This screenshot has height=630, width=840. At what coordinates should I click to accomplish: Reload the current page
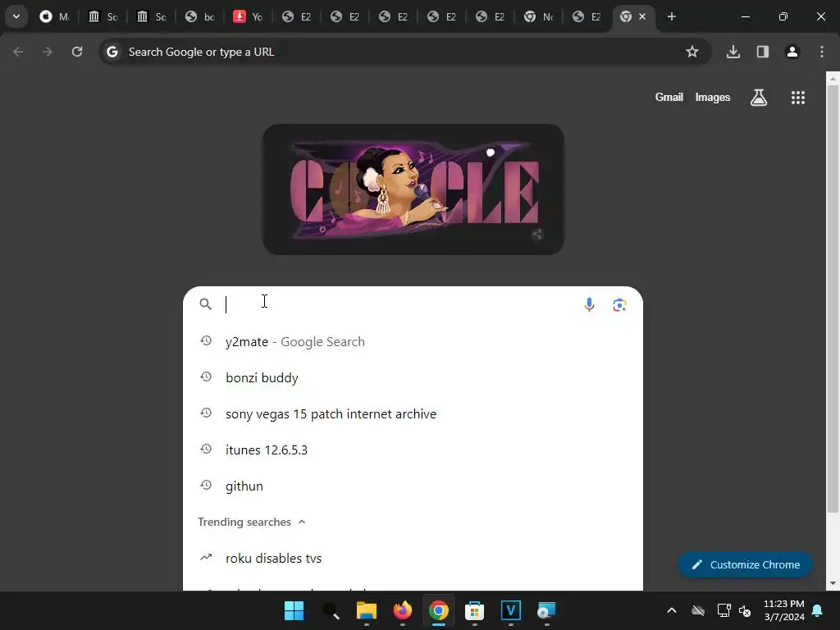77,52
